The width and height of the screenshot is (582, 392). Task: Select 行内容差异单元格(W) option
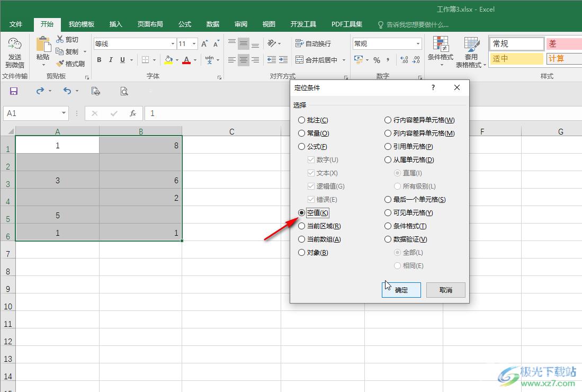tap(419, 120)
